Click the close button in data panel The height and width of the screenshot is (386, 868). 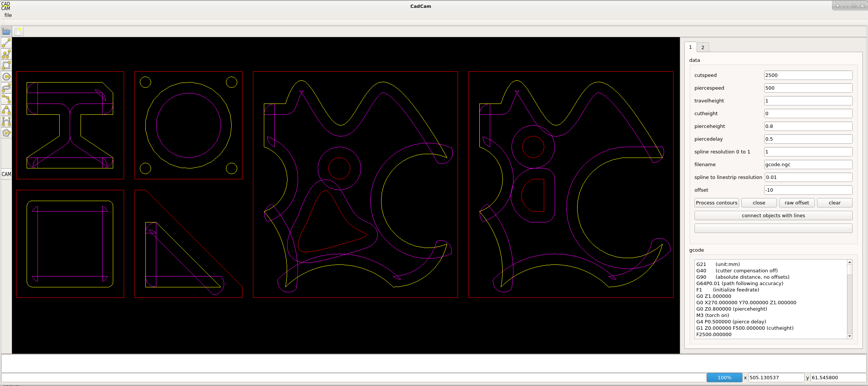pos(759,203)
